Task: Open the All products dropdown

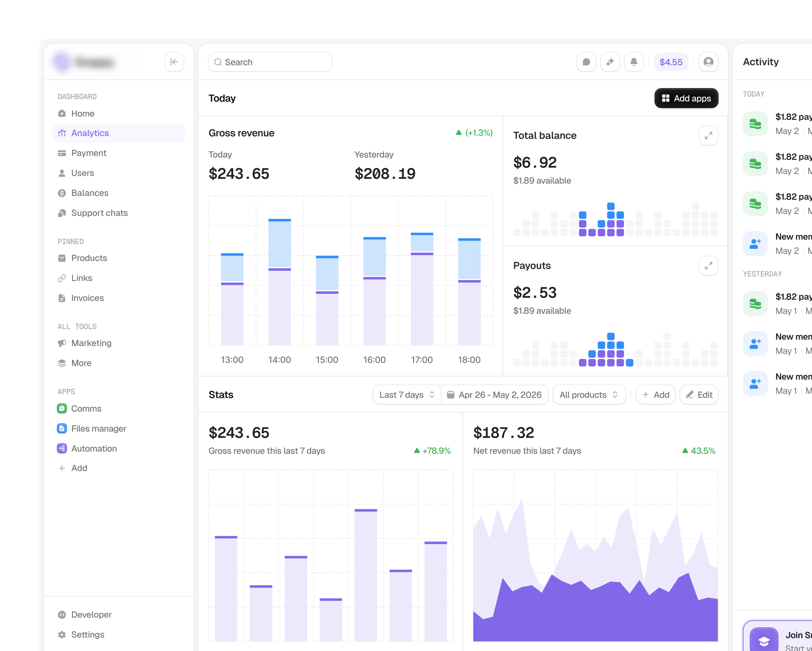Action: 589,395
